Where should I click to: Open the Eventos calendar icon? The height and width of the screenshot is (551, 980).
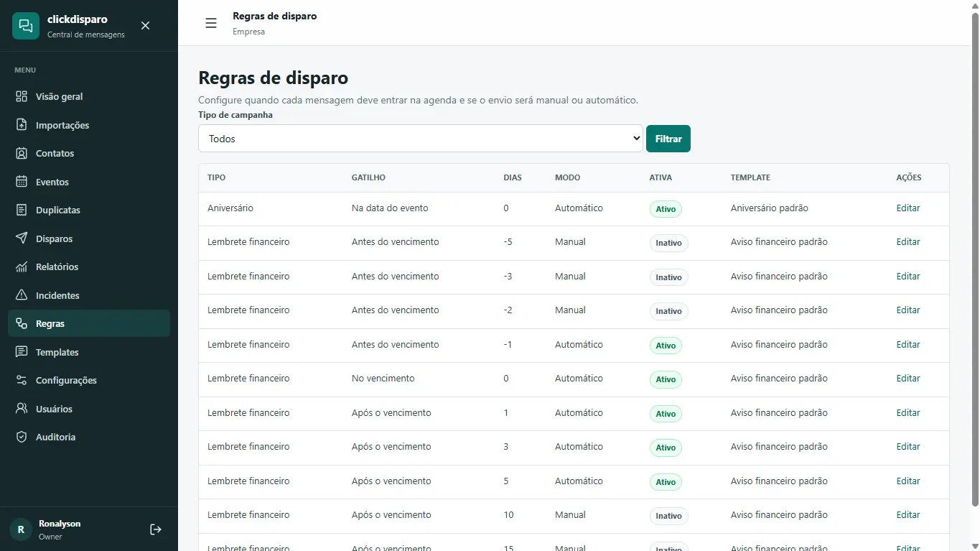(22, 182)
